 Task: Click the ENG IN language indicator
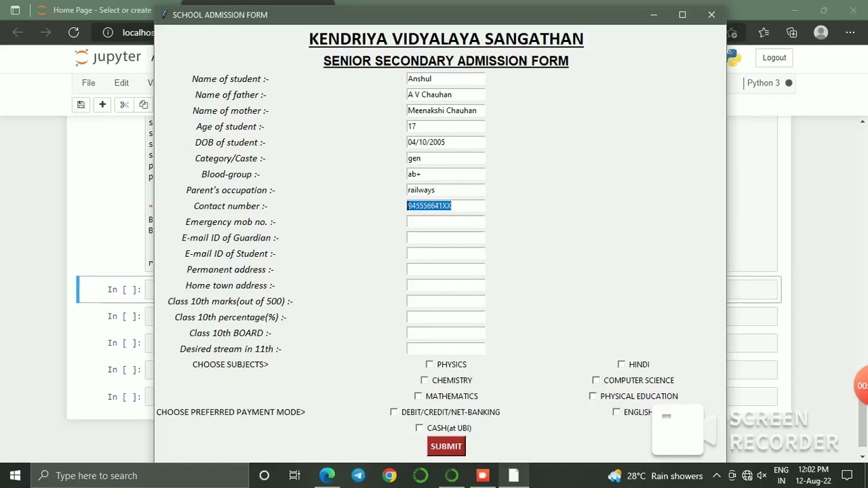pos(781,475)
